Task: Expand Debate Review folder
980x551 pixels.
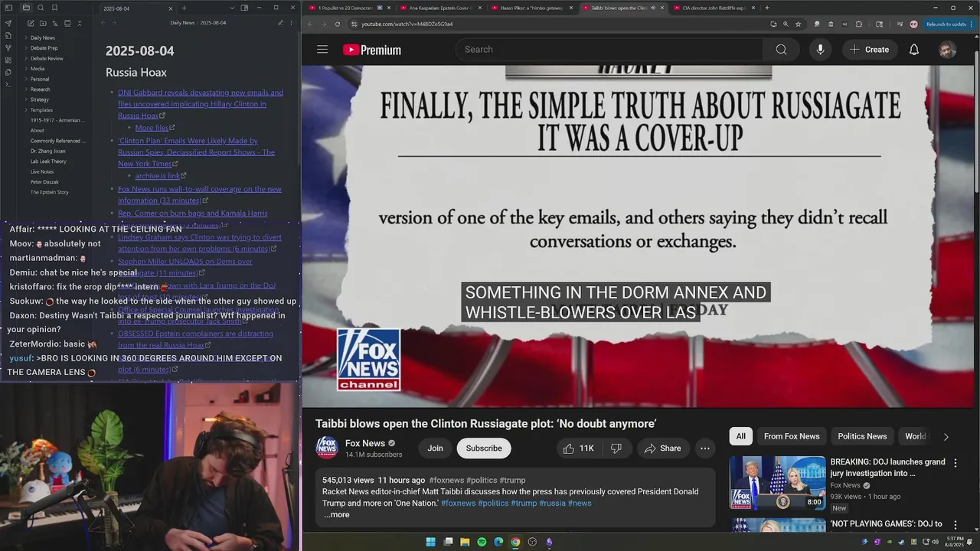Action: [x=46, y=58]
